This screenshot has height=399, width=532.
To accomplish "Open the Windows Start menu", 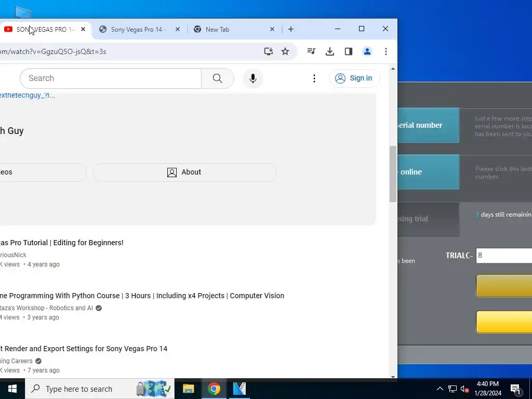I will click(12, 389).
